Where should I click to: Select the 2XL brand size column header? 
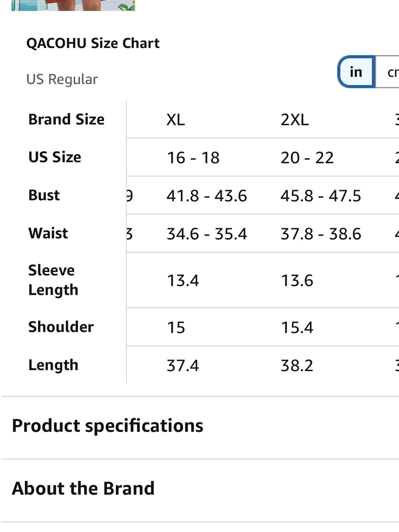coord(294,120)
